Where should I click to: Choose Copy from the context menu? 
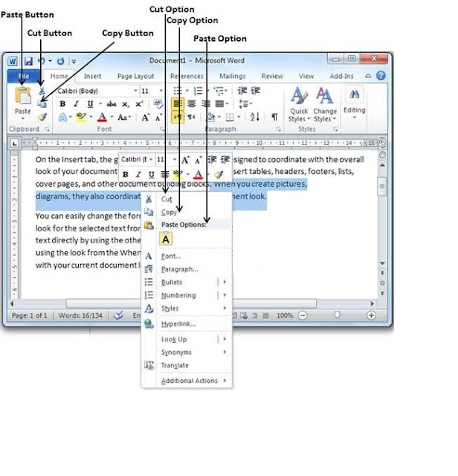coord(187,212)
